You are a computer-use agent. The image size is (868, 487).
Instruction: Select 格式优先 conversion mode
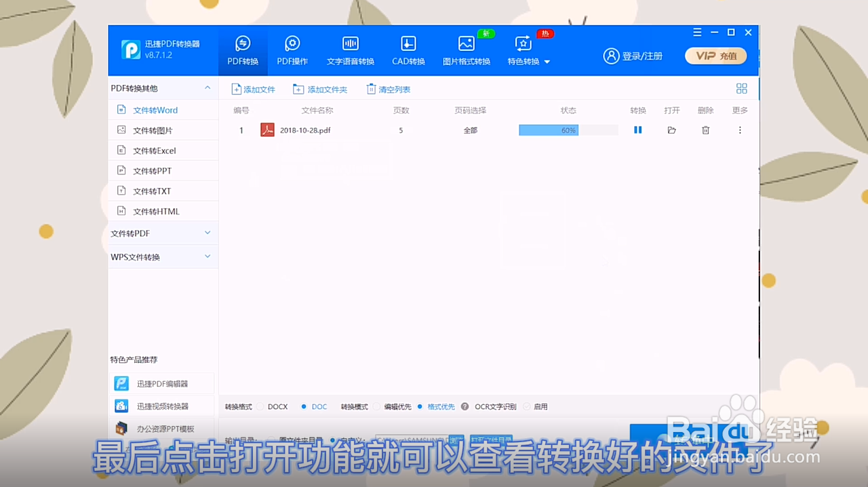coord(420,407)
